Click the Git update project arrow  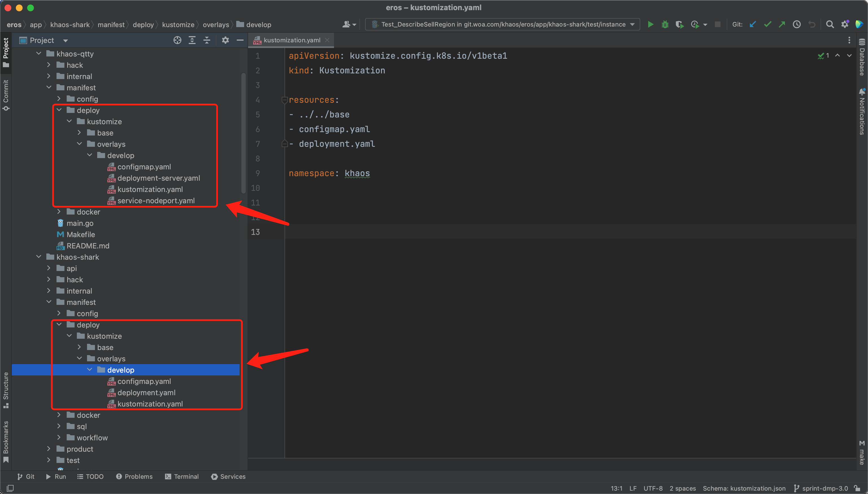coord(752,25)
